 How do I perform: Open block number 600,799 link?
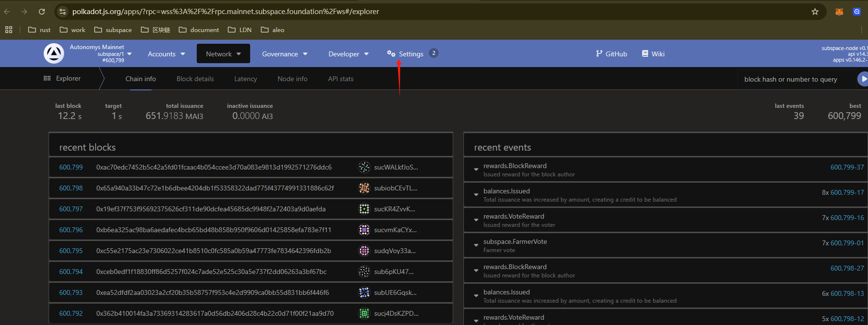pos(71,167)
